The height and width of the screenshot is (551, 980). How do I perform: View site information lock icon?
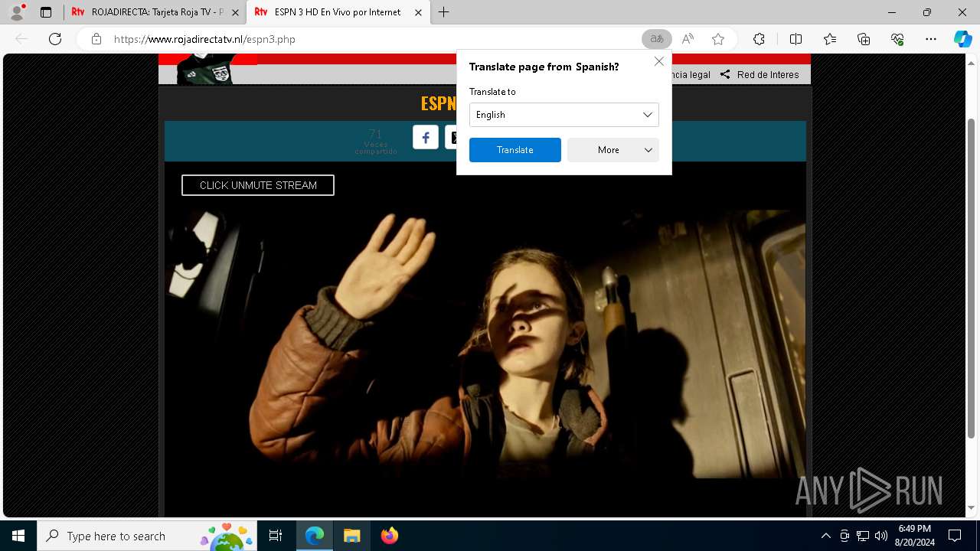[96, 39]
